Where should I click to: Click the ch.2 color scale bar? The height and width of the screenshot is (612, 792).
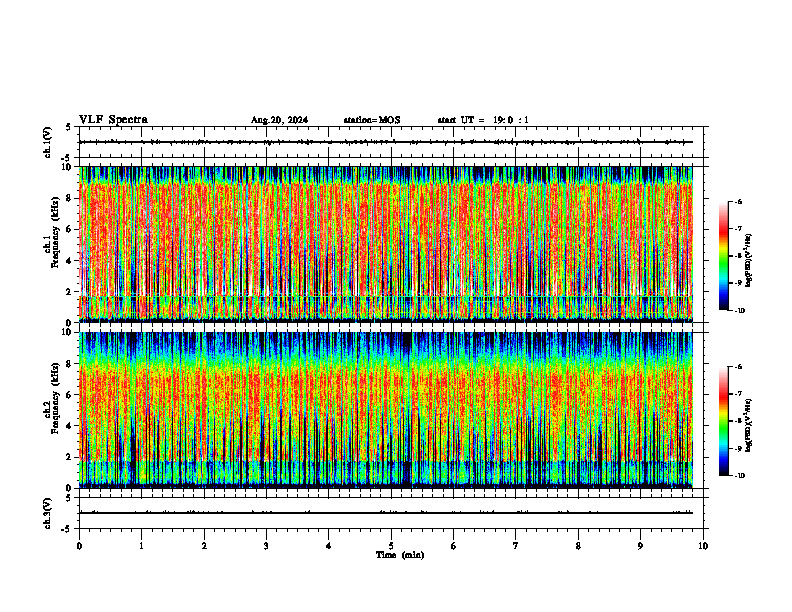click(723, 421)
